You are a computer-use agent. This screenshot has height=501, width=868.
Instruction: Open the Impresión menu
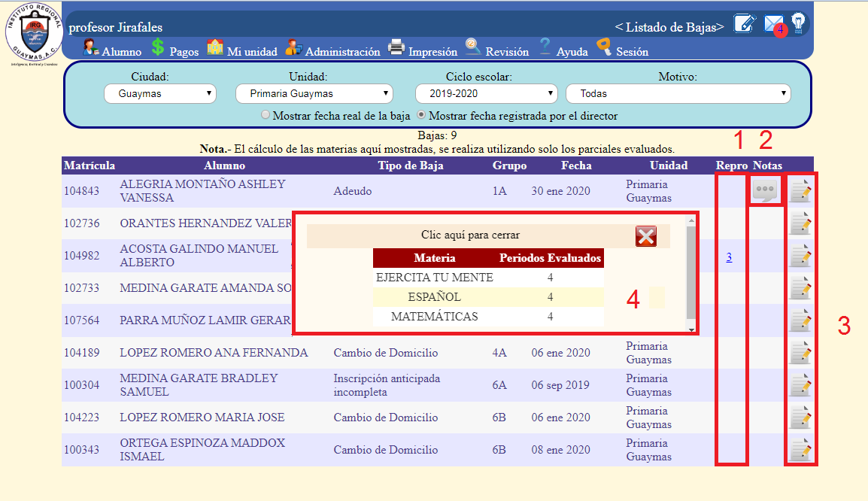point(423,50)
